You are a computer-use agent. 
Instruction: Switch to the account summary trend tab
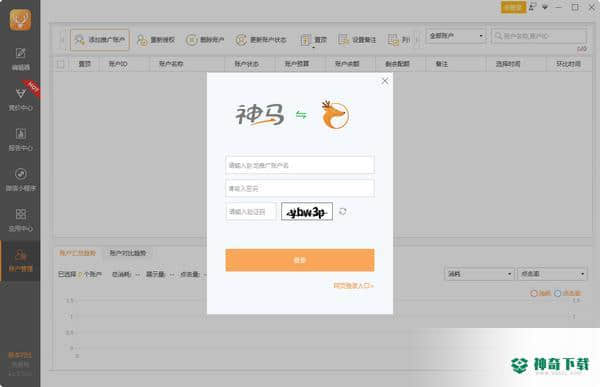coord(77,253)
